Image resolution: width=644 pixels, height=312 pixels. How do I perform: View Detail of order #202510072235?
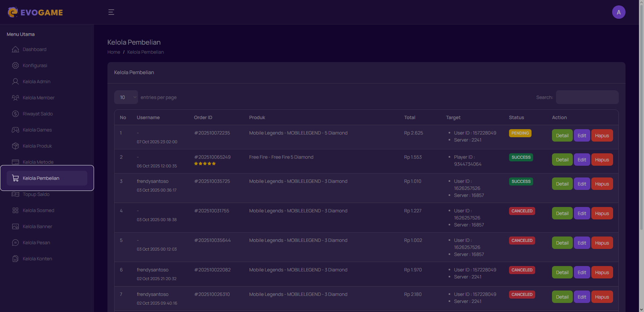tap(562, 136)
